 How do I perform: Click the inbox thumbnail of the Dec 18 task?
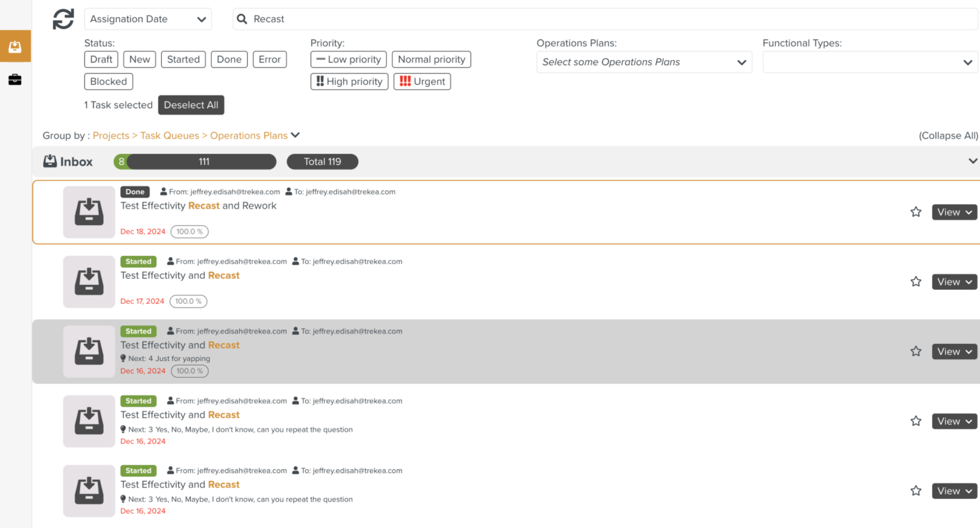pos(88,212)
